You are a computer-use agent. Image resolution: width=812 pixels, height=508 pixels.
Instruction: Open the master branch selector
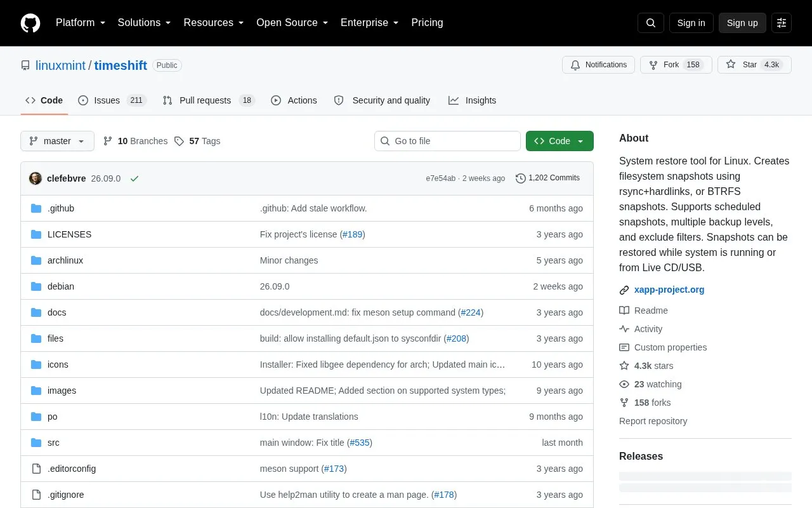[57, 141]
